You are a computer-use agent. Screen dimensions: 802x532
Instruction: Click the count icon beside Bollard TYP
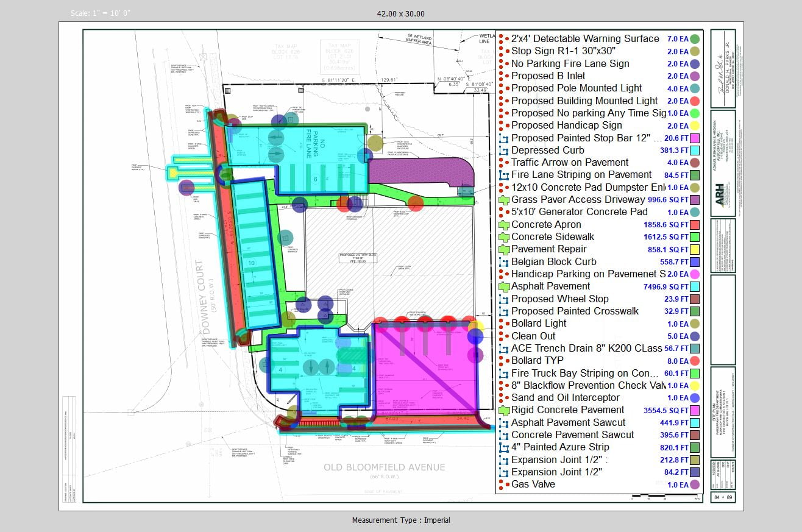[503, 361]
